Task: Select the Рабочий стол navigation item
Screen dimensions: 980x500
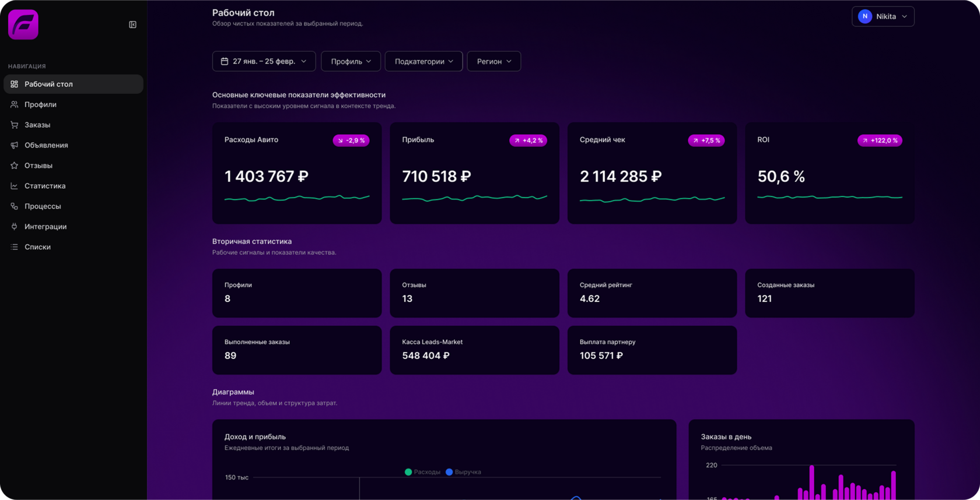Action: click(48, 84)
